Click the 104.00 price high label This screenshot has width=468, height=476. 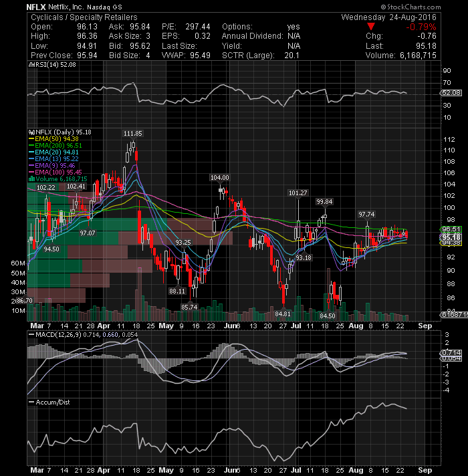(220, 178)
